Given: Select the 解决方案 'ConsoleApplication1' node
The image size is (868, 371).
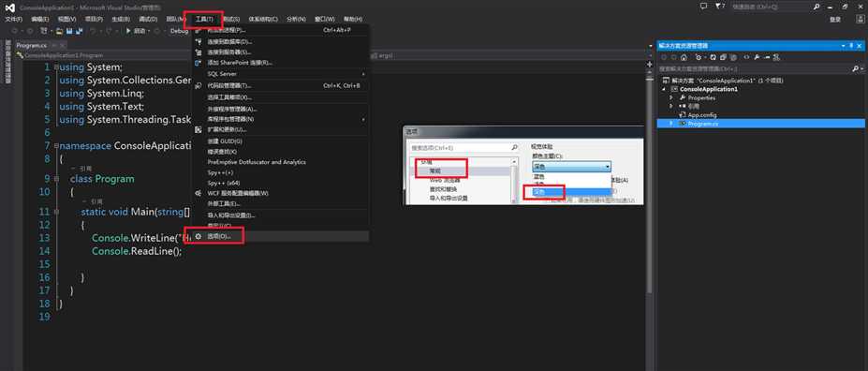Looking at the screenshot, I should (723, 81).
